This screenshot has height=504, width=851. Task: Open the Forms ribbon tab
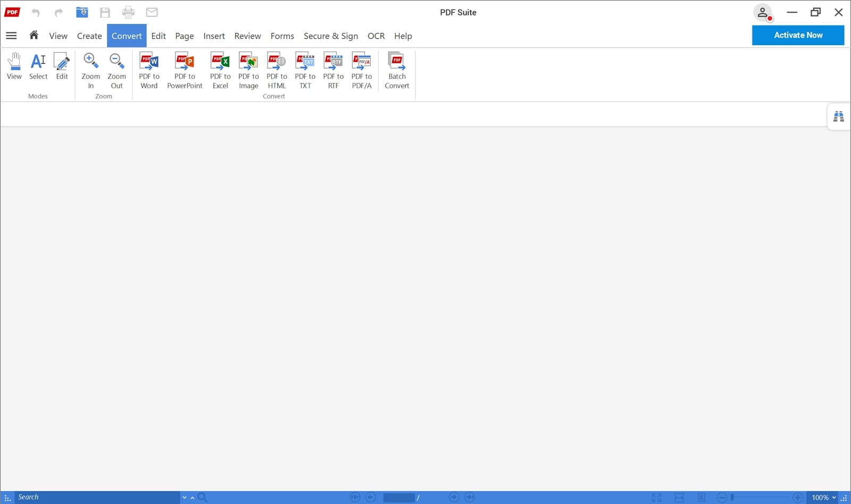pos(282,36)
